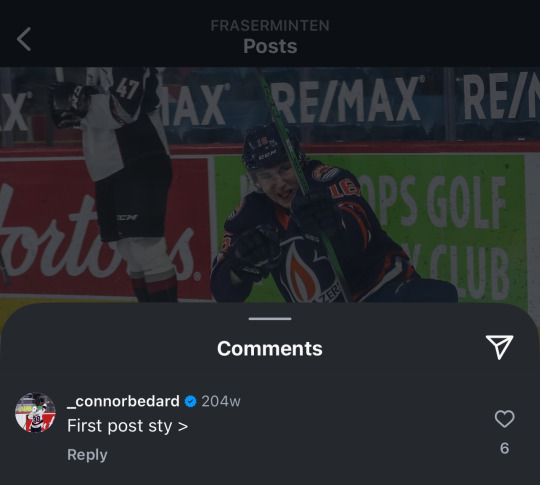View the like count of 6 on the comment
Image resolution: width=540 pixels, height=485 pixels.
click(505, 448)
